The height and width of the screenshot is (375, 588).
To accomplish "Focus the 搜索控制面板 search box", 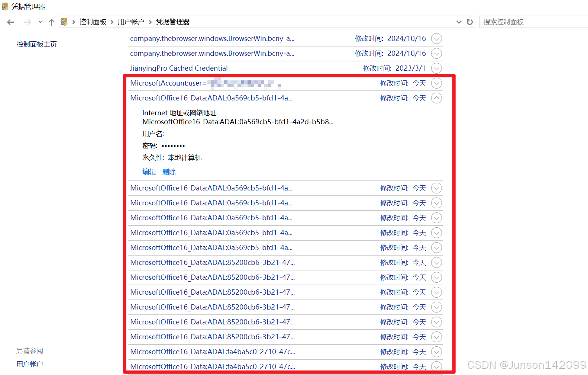I will pos(534,22).
